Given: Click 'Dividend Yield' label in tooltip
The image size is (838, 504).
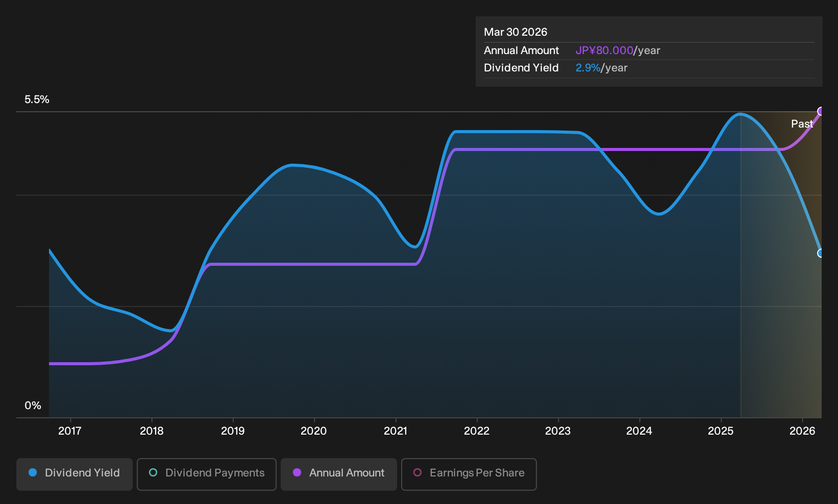Looking at the screenshot, I should tap(521, 68).
